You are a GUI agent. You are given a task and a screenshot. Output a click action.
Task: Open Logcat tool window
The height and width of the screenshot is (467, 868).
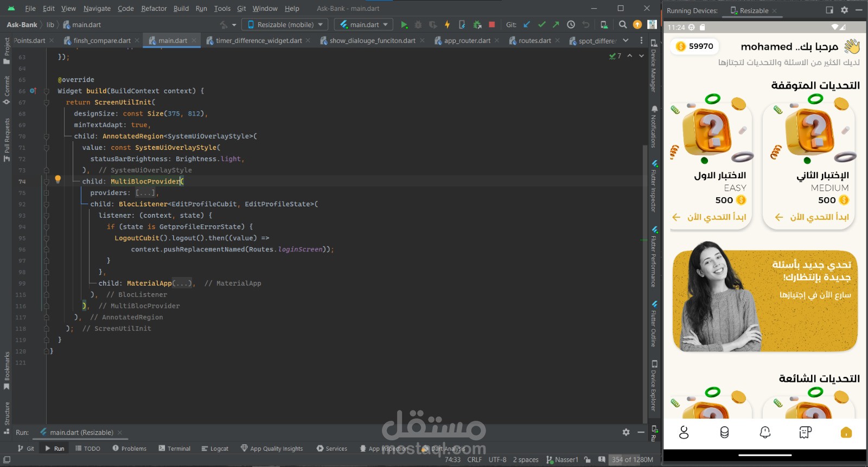tap(215, 449)
